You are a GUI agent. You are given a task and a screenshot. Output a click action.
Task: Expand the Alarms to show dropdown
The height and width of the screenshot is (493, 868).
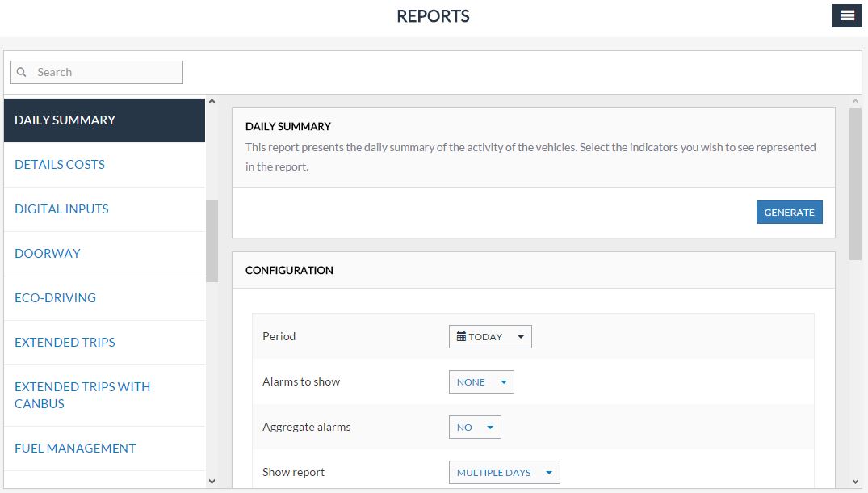[x=481, y=382]
